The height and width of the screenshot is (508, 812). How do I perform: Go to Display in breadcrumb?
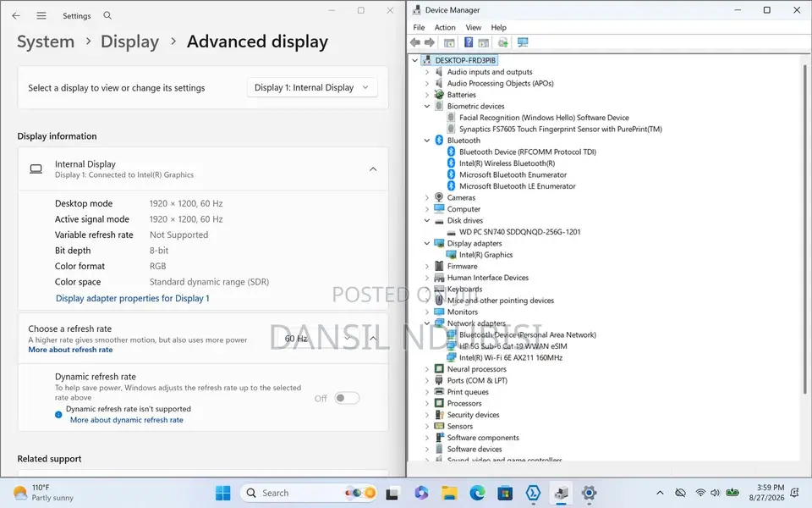point(129,41)
